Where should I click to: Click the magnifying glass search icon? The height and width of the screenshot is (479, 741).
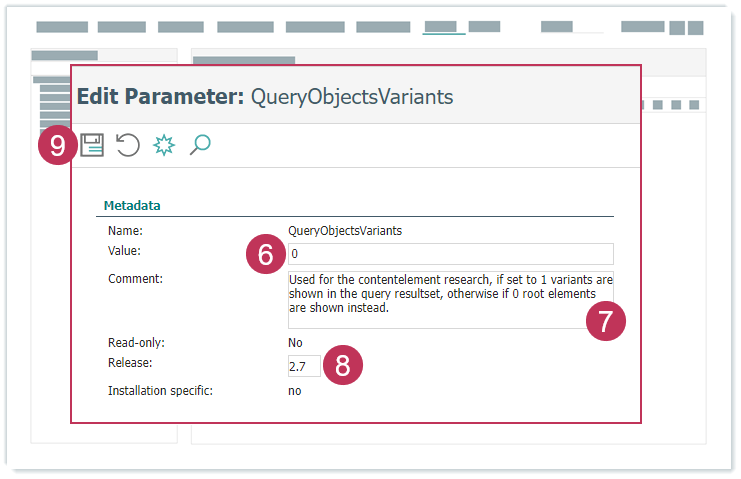pos(200,146)
